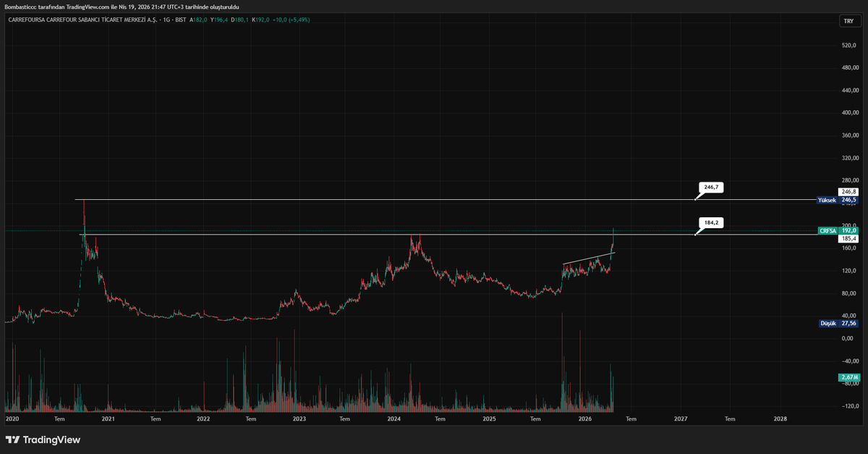Click the 280,00 price axis label
Viewport: 868px width, 454px height.
click(x=849, y=180)
